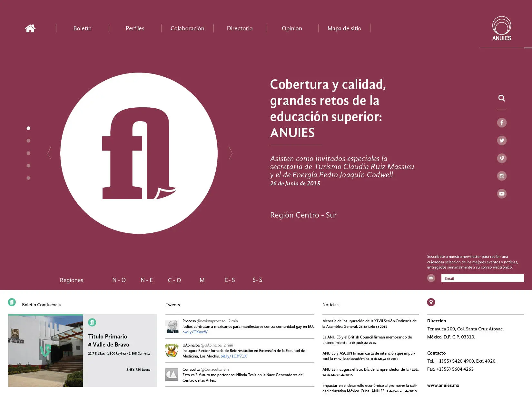
Task: Select the C-S region
Action: pyautogui.click(x=230, y=280)
